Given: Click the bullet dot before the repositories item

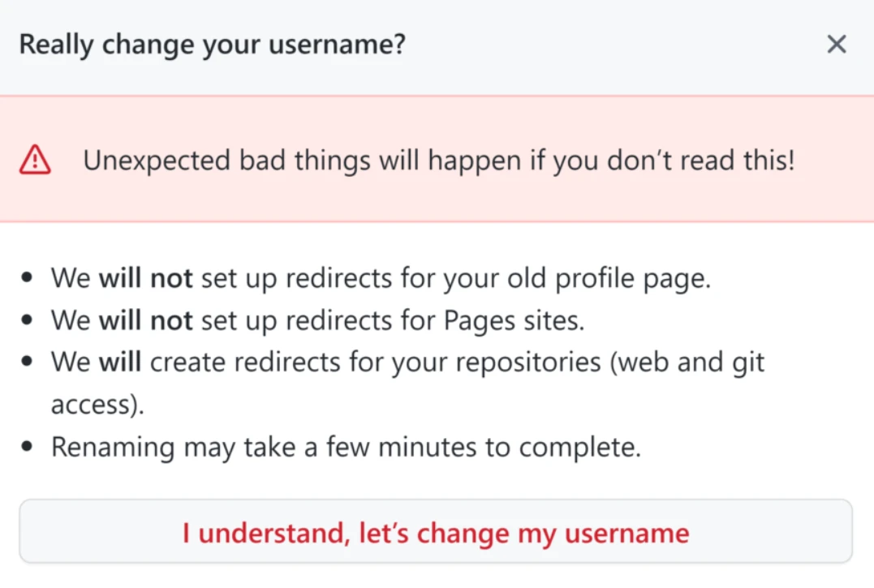Looking at the screenshot, I should point(28,363).
